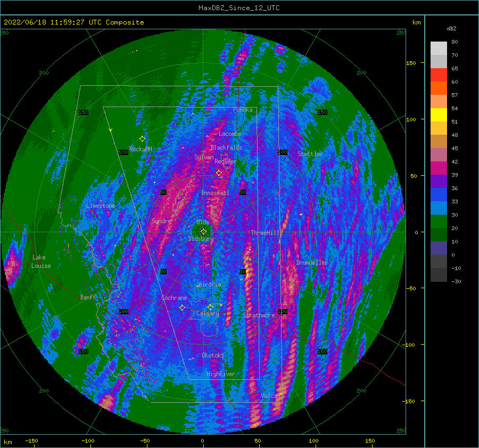The height and width of the screenshot is (448, 479).
Task: Click the Stettler city label
Action: pos(310,154)
